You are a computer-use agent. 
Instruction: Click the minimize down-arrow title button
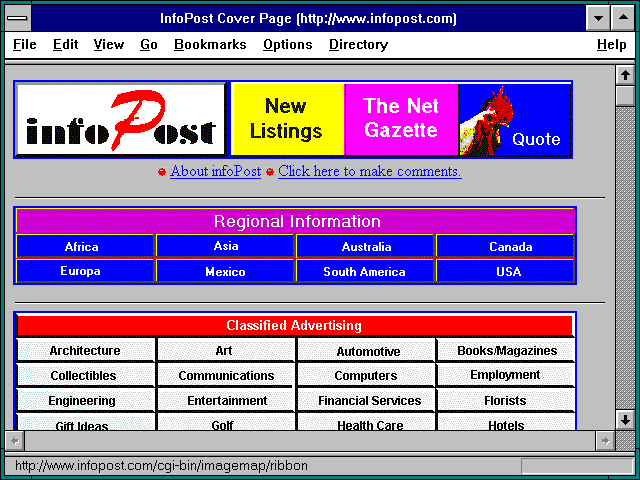[x=598, y=18]
